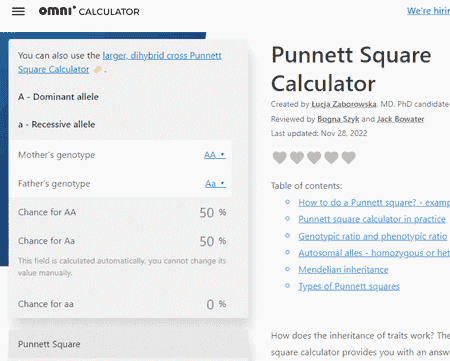The width and height of the screenshot is (450, 361).
Task: Rate with the third heart icon
Action: (314, 157)
